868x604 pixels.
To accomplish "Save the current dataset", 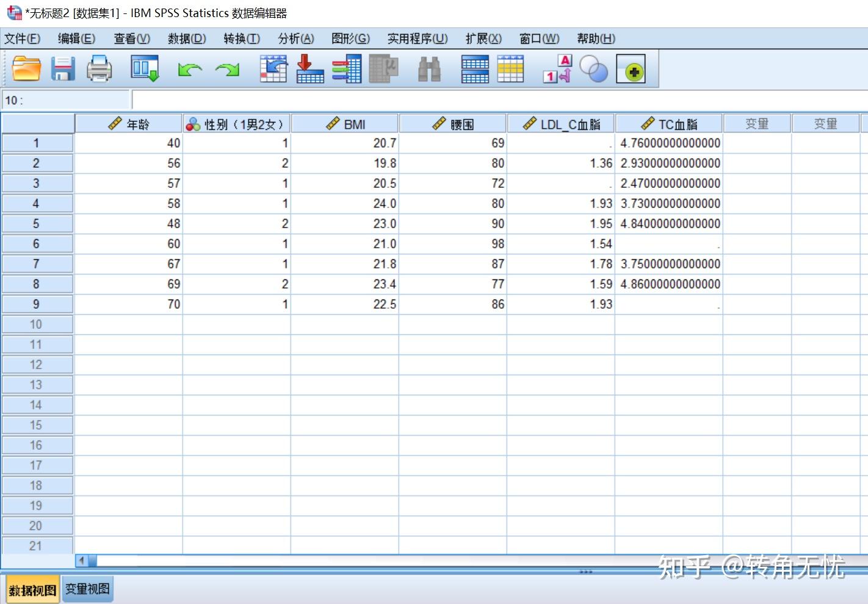I will [63, 69].
